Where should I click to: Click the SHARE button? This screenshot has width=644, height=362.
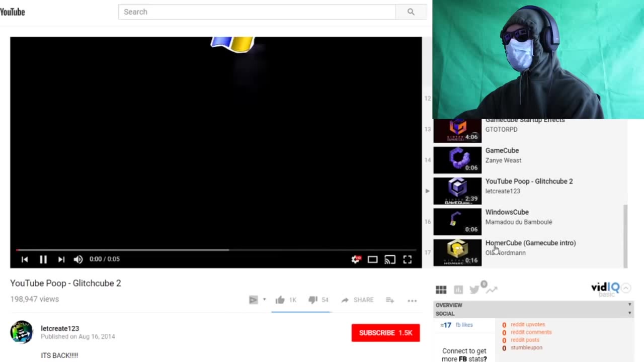coord(358,300)
